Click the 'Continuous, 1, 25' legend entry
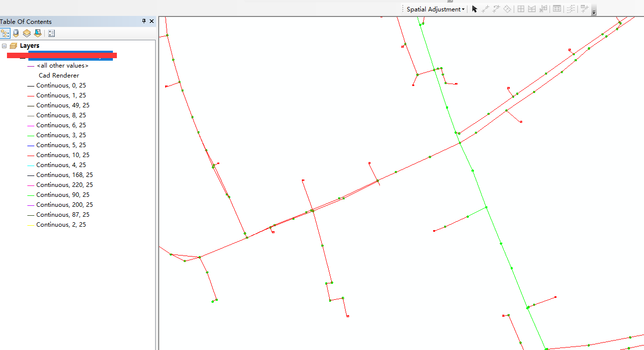Image resolution: width=644 pixels, height=350 pixels. tap(61, 95)
